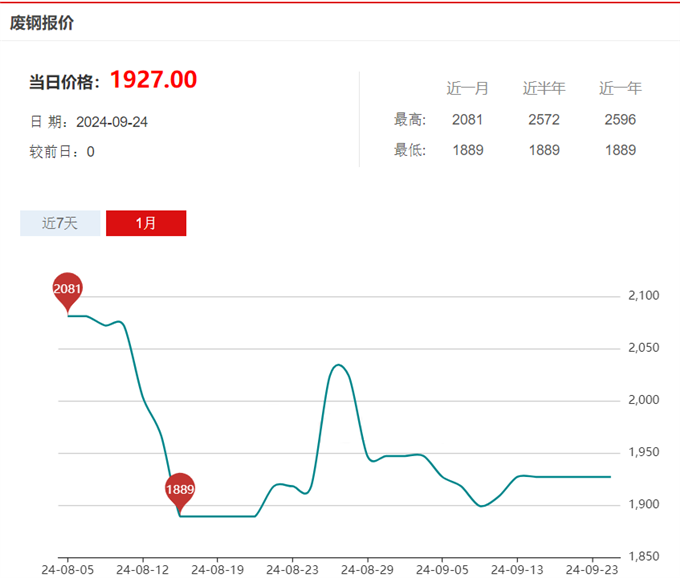Click the 24-08-19 x-axis date label
Screen dimensions: 680x578
coord(217,567)
